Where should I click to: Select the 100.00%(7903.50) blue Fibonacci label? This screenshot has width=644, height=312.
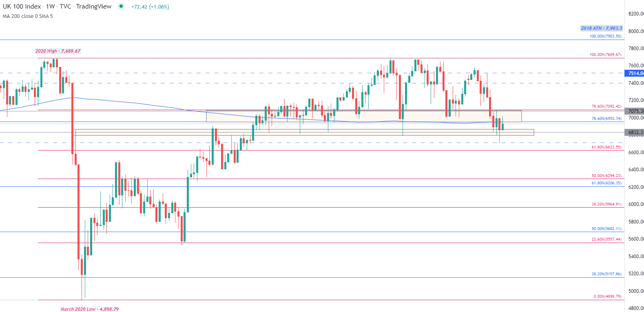click(606, 36)
